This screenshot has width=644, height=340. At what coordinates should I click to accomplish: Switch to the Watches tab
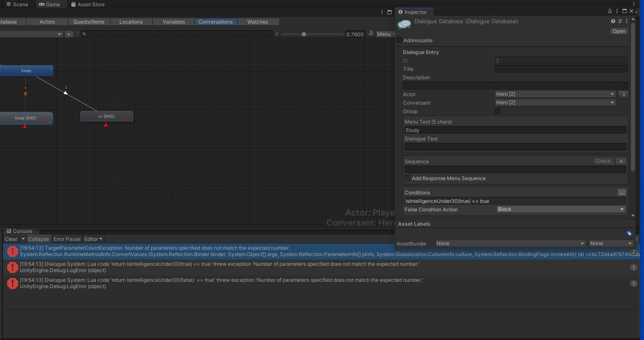coord(257,22)
